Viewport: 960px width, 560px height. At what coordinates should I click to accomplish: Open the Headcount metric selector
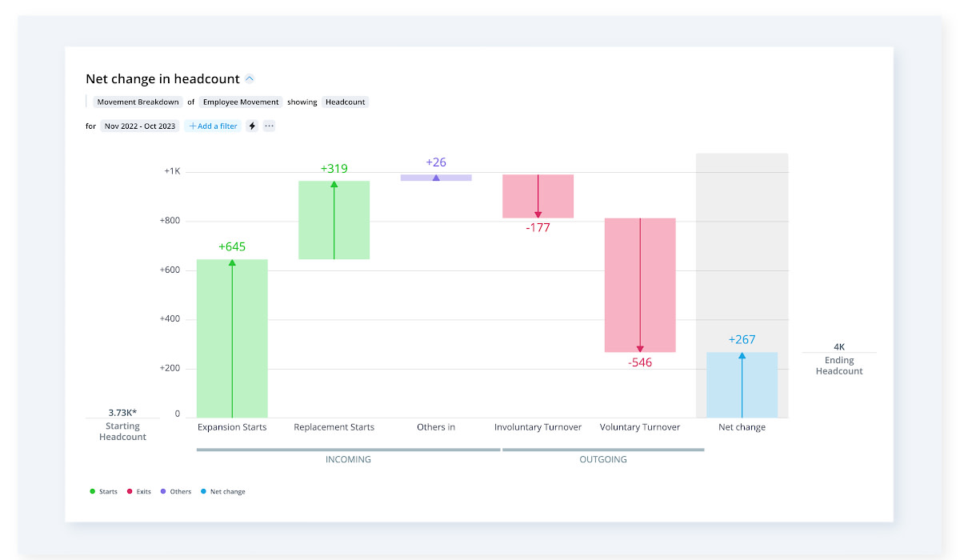(x=346, y=102)
